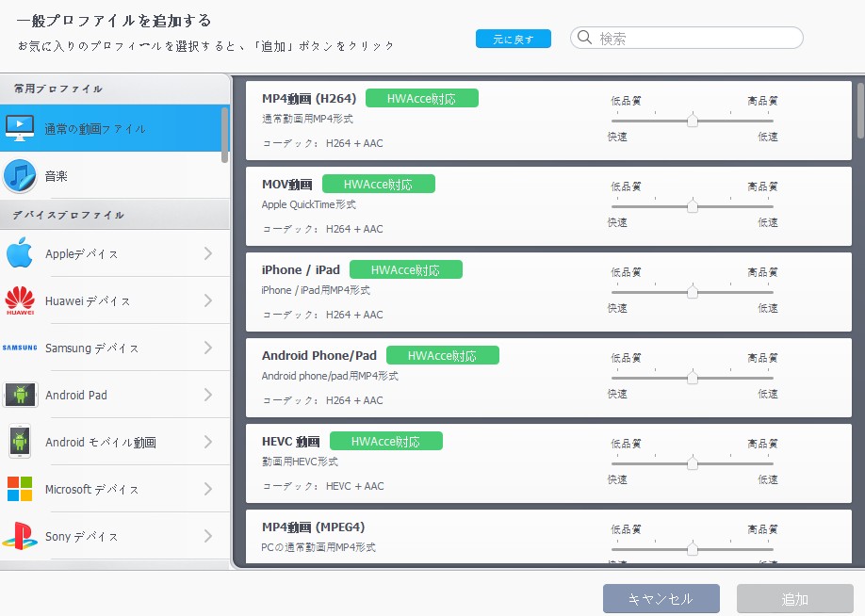Click HWAccel badge on Android Phone/Pad
This screenshot has width=865, height=616.
(x=443, y=355)
